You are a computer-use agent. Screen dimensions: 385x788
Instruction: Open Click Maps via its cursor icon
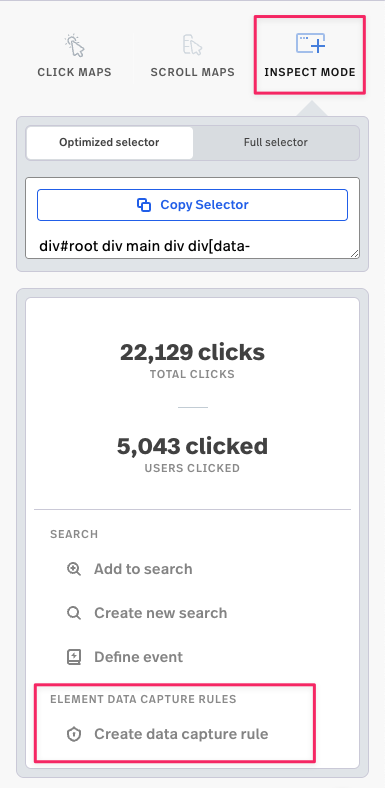click(74, 45)
